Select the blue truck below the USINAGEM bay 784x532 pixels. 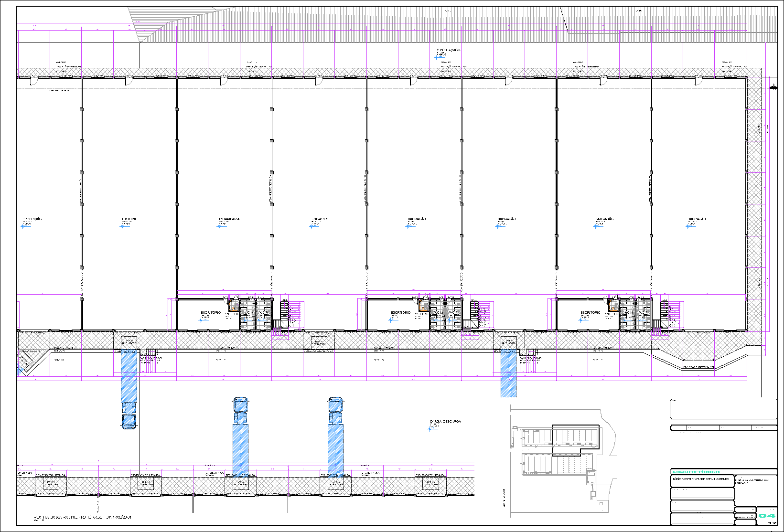click(x=335, y=437)
